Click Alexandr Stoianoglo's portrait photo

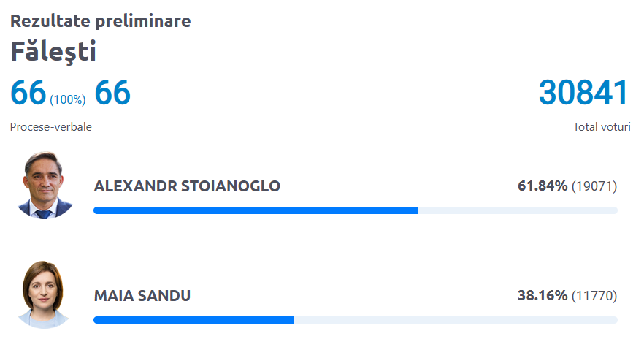click(43, 186)
